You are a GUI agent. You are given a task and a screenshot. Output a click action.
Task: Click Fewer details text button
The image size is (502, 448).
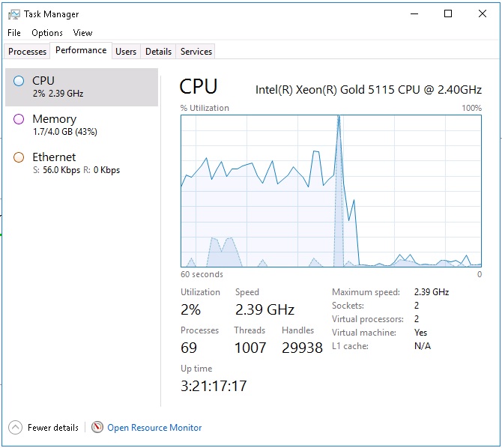coord(53,428)
